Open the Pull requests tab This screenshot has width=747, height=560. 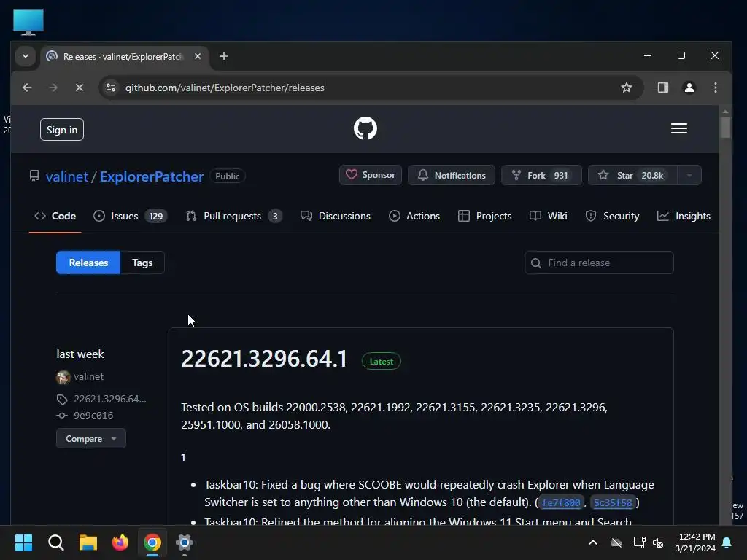tap(234, 216)
